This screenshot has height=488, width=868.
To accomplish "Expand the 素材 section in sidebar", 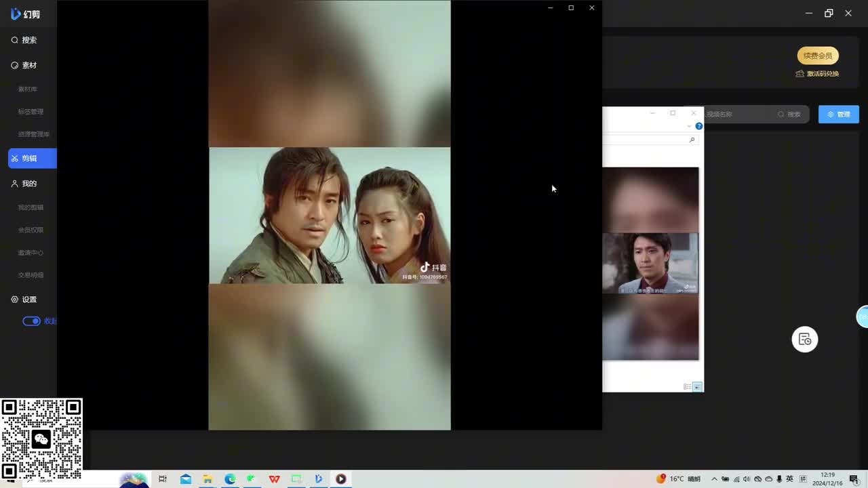I will pyautogui.click(x=24, y=65).
